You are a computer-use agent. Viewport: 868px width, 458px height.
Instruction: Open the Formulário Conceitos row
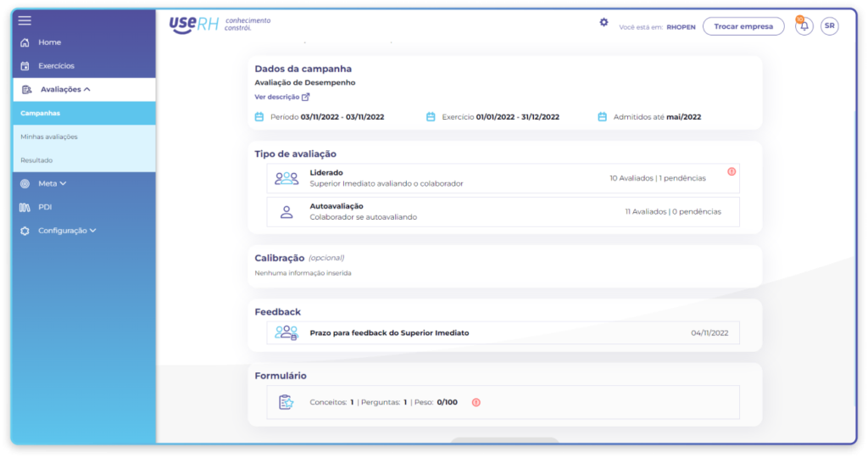pyautogui.click(x=503, y=402)
